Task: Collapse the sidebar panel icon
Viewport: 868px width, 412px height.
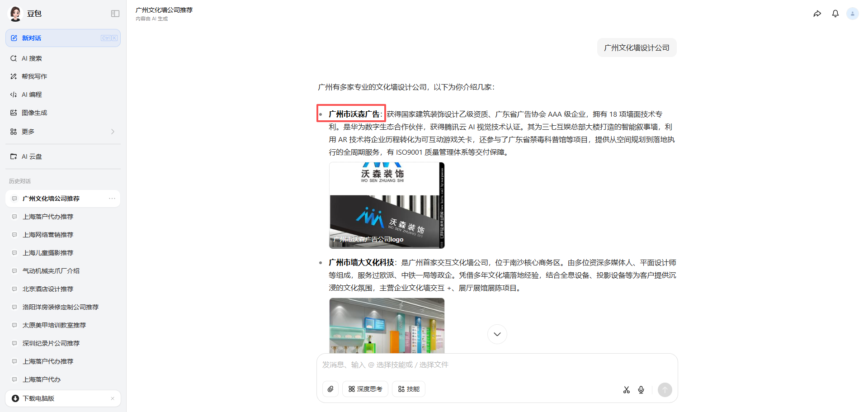Action: pyautogui.click(x=115, y=14)
